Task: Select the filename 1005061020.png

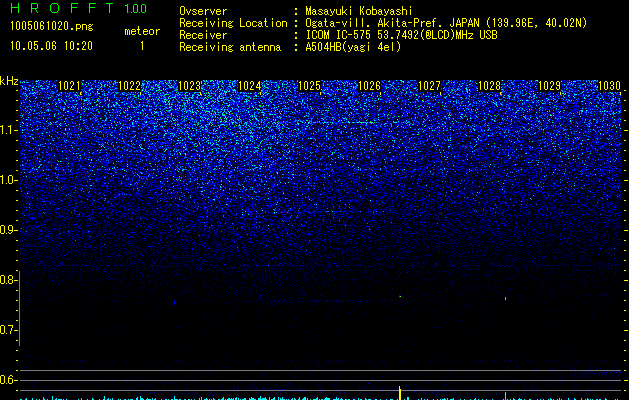Action: tap(51, 26)
